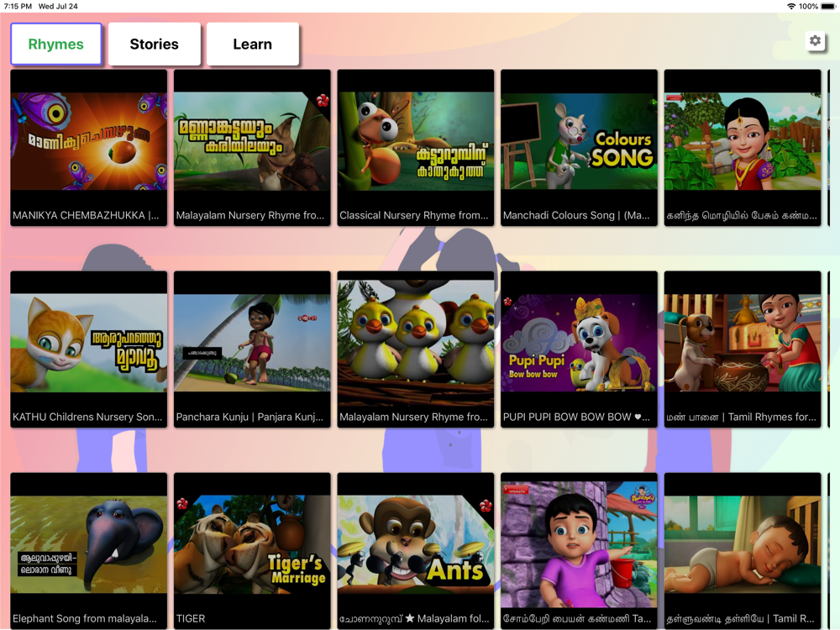Open the leaf-and-clay Malayalam Nursery Rhyme video

coord(252,148)
